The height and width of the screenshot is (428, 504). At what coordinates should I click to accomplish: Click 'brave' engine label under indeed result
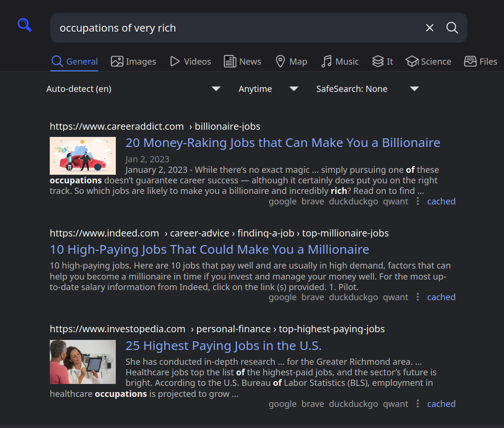pyautogui.click(x=313, y=297)
